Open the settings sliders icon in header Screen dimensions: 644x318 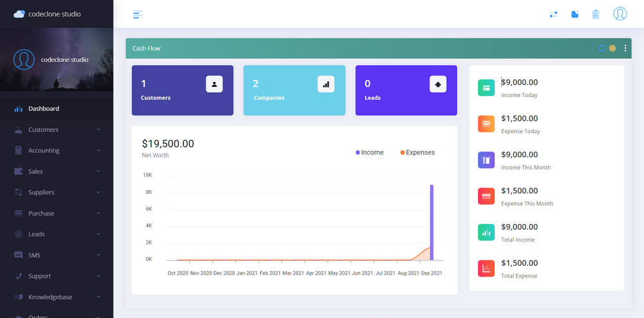click(553, 14)
